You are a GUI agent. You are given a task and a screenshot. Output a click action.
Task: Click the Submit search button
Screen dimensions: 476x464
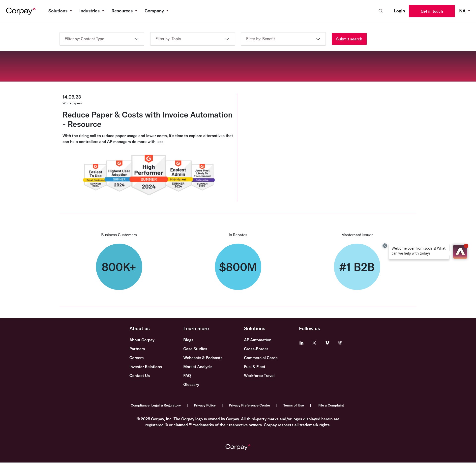[x=349, y=39]
